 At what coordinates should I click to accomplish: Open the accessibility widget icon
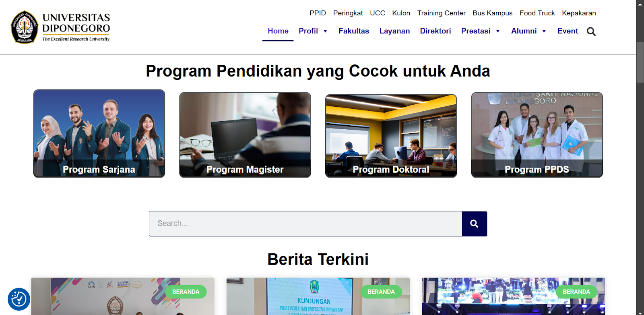[19, 299]
